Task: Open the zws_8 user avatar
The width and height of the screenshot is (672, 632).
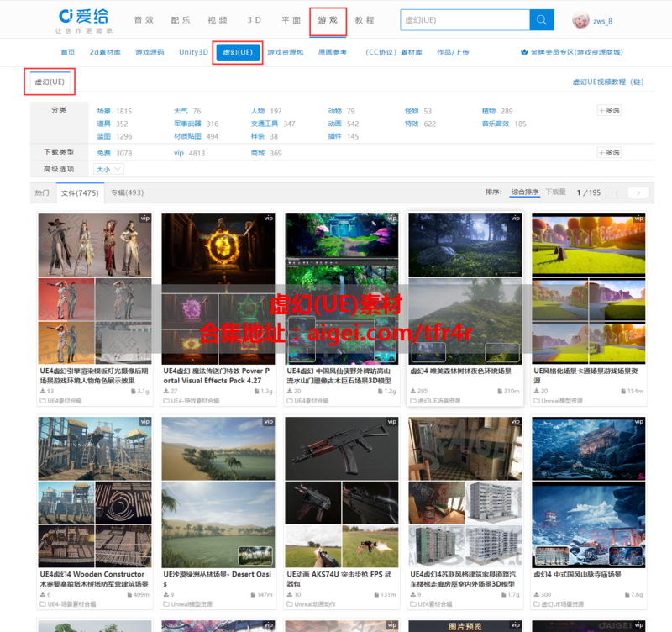Action: point(580,20)
